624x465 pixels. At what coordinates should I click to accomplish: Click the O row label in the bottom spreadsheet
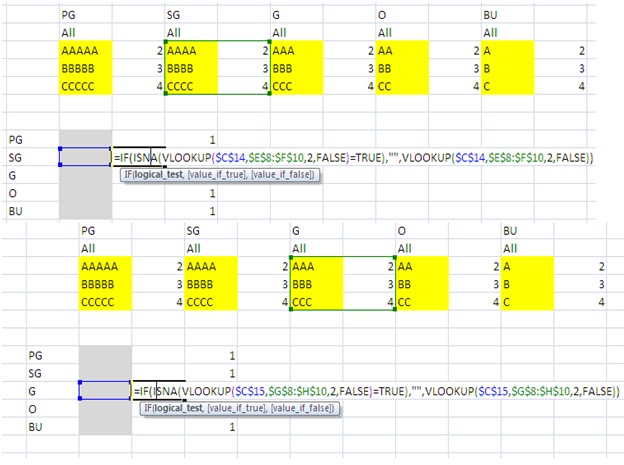pos(32,409)
